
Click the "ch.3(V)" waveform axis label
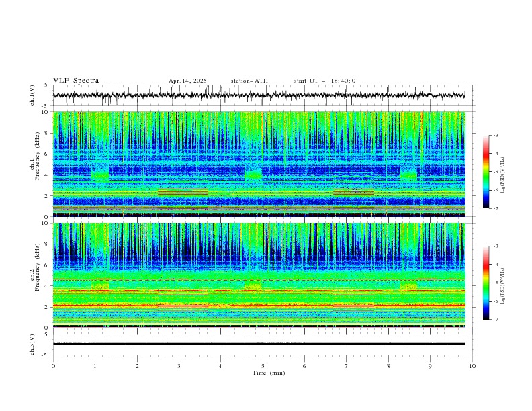click(32, 345)
